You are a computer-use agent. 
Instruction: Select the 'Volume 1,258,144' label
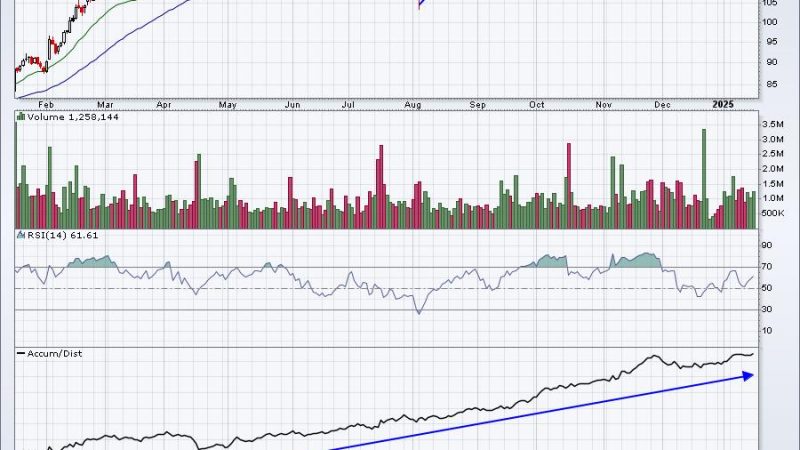click(x=73, y=117)
